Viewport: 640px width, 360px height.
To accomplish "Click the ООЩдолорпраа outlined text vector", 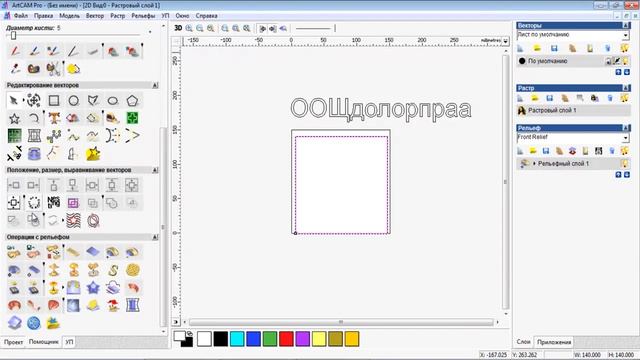I will pos(380,109).
